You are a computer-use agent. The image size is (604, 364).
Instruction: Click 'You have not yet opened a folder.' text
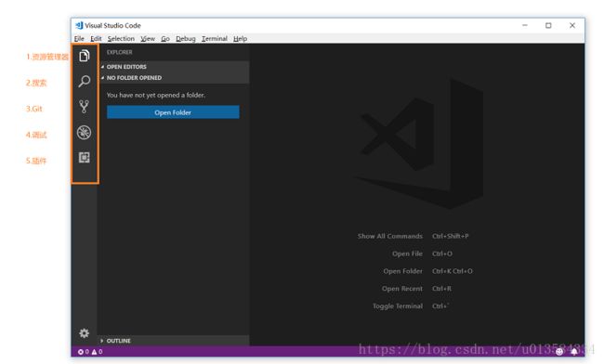click(x=155, y=95)
